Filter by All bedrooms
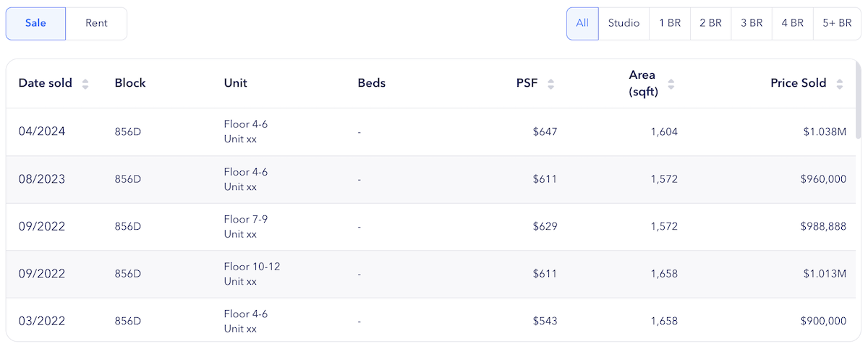Image resolution: width=868 pixels, height=349 pixels. [582, 23]
